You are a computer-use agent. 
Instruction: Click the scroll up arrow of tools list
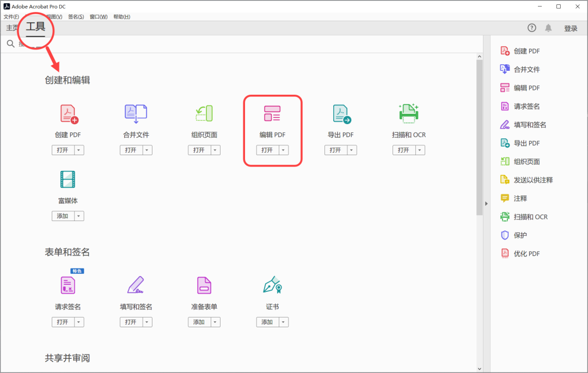pos(479,57)
